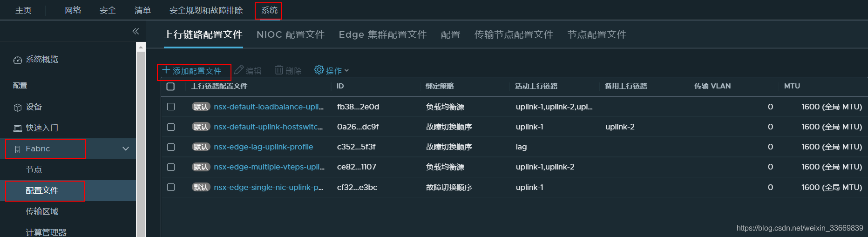Screen dimensions: 868x237
Task: Open the Actions (操作) gear menu
Action: [319, 70]
